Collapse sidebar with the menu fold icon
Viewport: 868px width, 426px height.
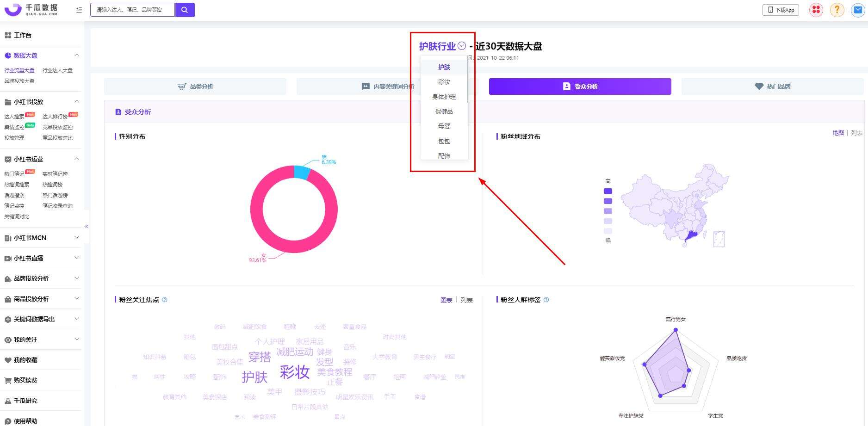(x=79, y=10)
